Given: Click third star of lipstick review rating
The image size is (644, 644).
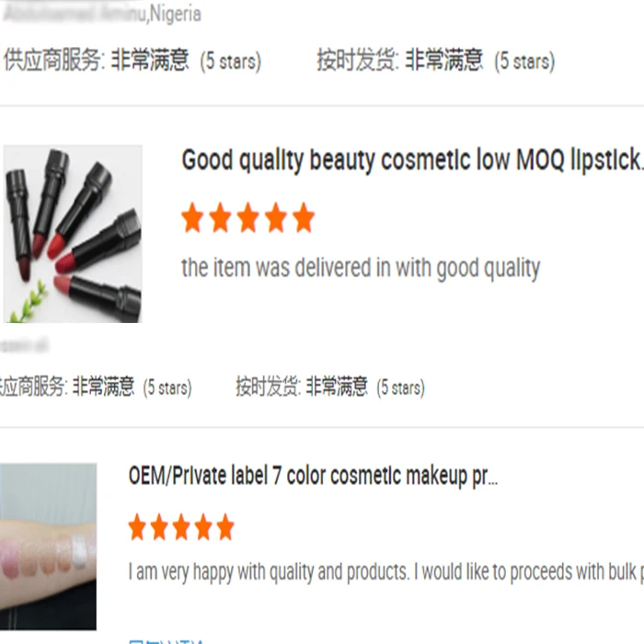Looking at the screenshot, I should pos(248,218).
